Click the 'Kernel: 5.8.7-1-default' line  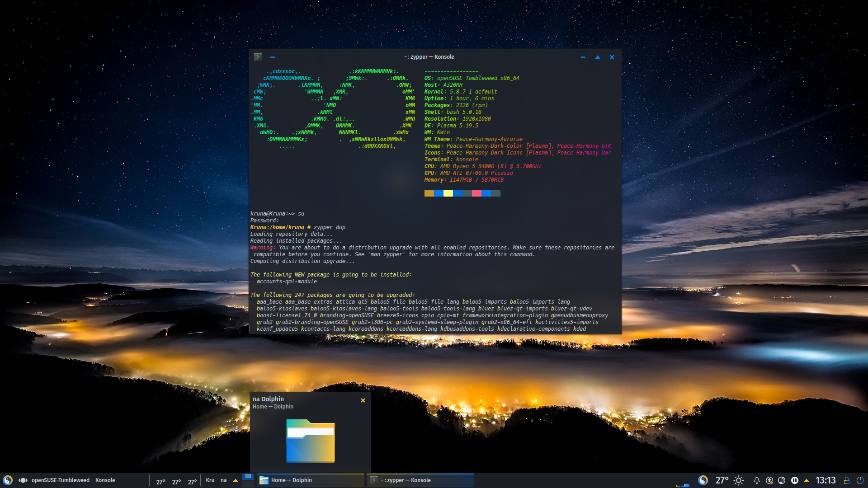point(461,92)
